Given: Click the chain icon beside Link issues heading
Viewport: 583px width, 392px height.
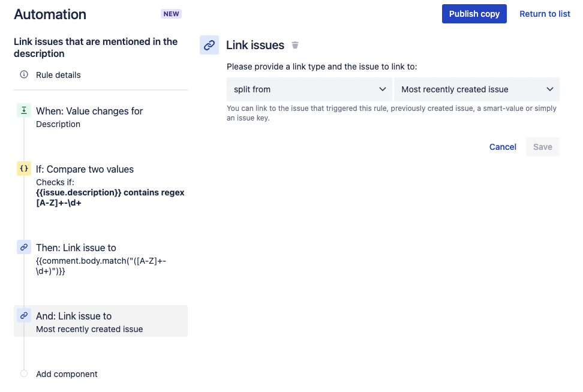Looking at the screenshot, I should pos(209,44).
